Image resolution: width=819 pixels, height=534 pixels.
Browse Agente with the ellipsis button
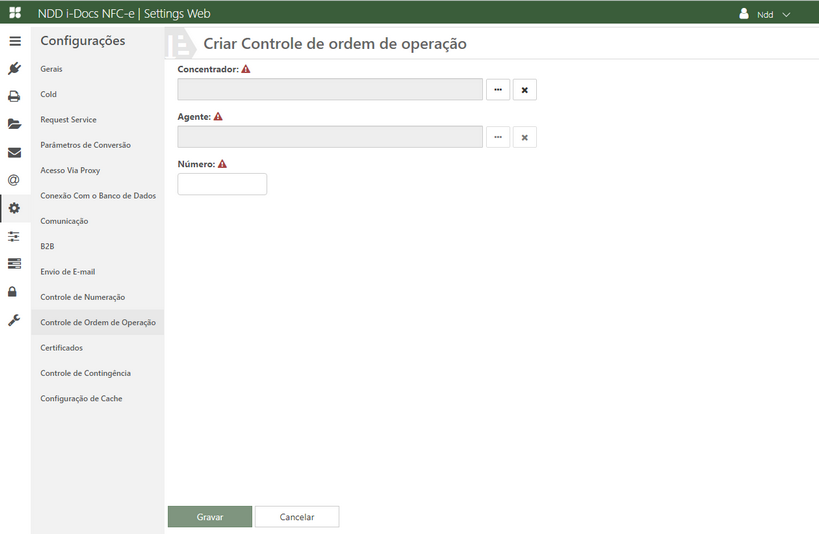click(498, 137)
